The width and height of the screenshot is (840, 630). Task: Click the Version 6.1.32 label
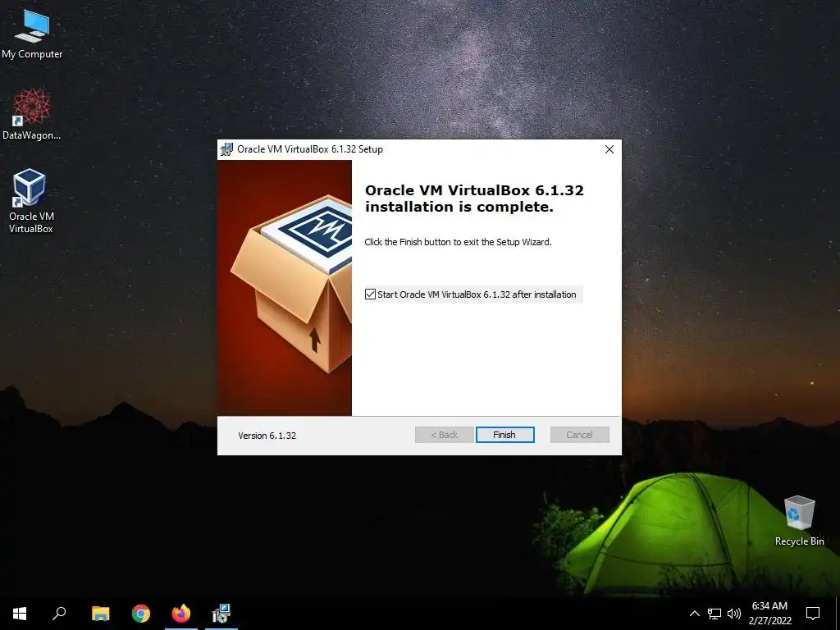point(267,436)
